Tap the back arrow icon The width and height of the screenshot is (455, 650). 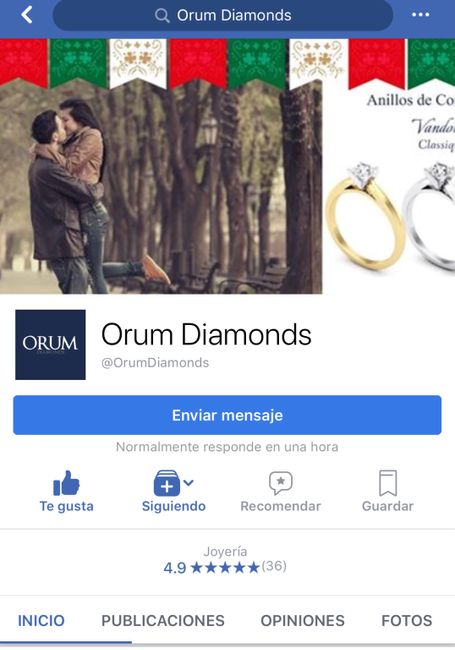[x=27, y=15]
